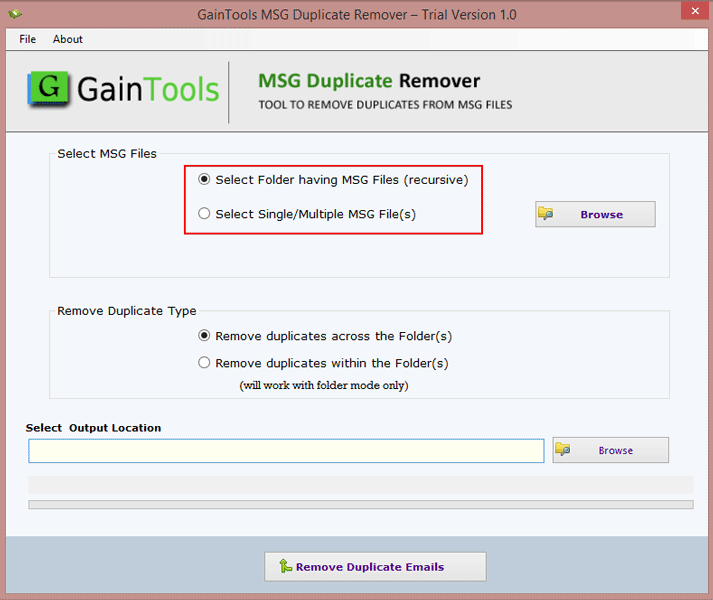713x600 pixels.
Task: Click the 'Select Output Location' label
Action: pos(93,428)
